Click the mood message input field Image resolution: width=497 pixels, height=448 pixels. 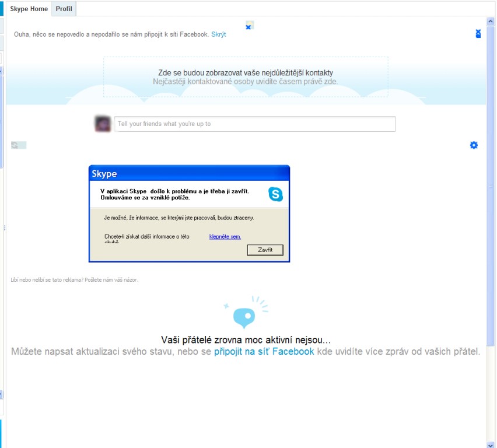[254, 124]
